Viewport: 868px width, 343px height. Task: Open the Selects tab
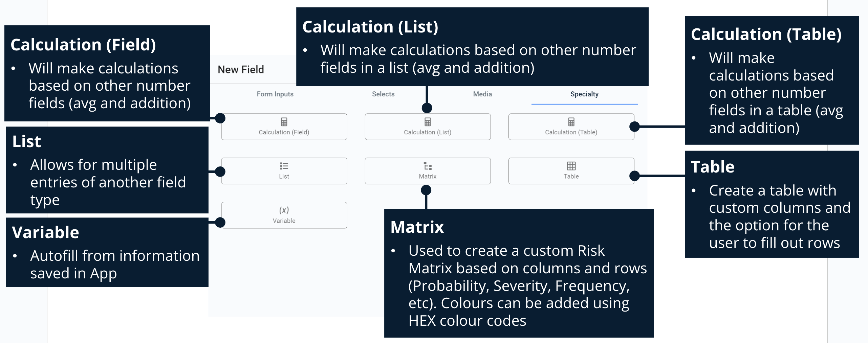(383, 94)
